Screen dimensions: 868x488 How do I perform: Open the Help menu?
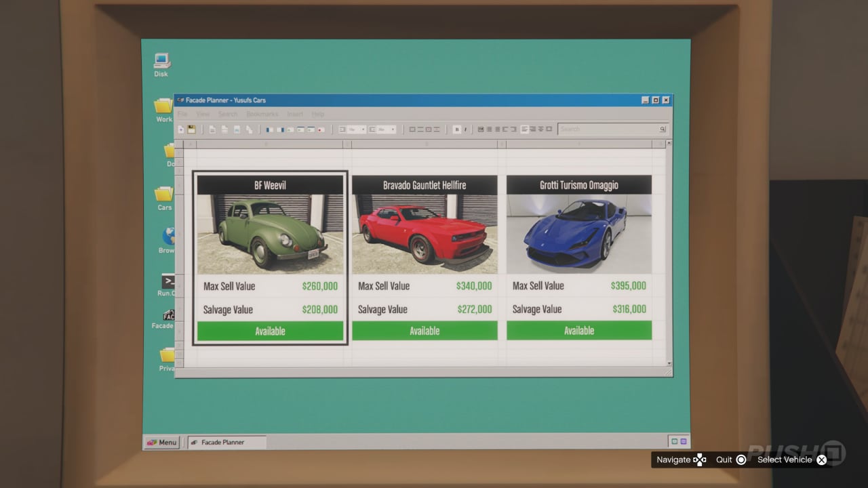pyautogui.click(x=318, y=114)
